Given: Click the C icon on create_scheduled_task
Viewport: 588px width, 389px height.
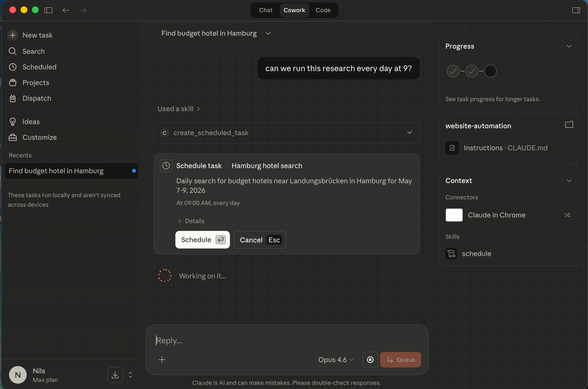Looking at the screenshot, I should [x=164, y=133].
